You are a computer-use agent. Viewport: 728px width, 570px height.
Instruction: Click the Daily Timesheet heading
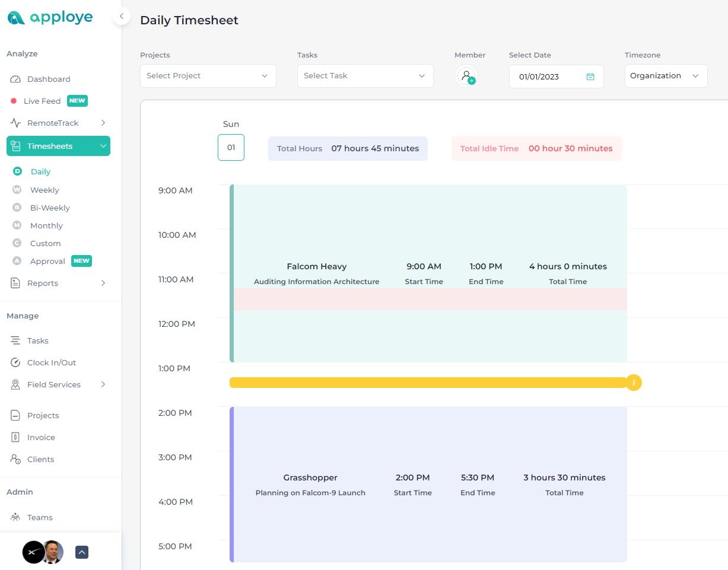(189, 20)
